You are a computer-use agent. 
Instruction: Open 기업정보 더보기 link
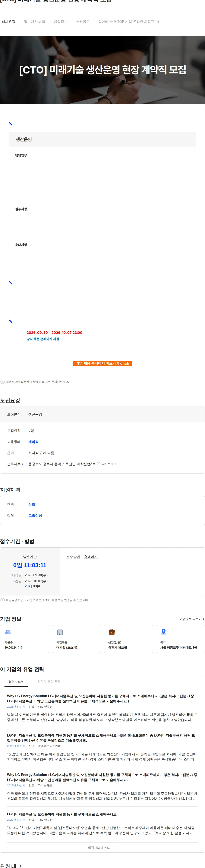tap(192, 619)
